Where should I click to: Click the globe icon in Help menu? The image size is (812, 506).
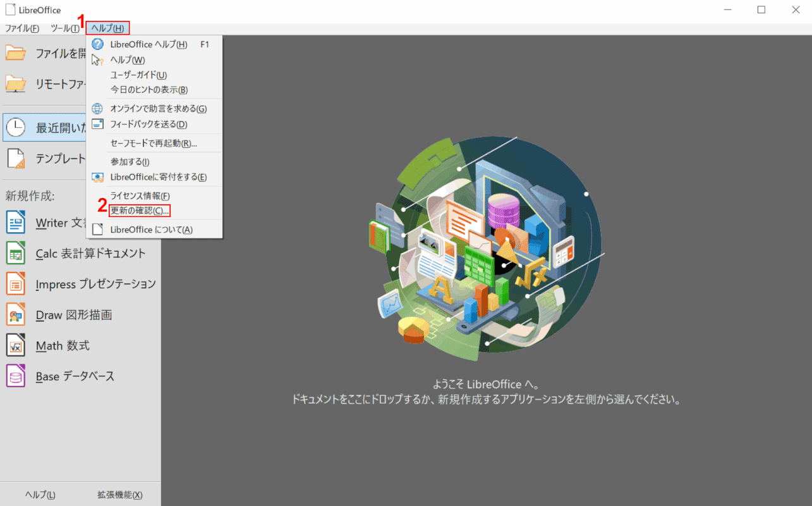point(97,109)
